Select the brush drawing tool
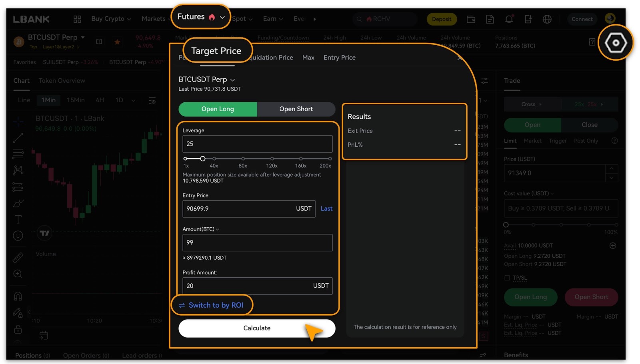 click(x=18, y=203)
